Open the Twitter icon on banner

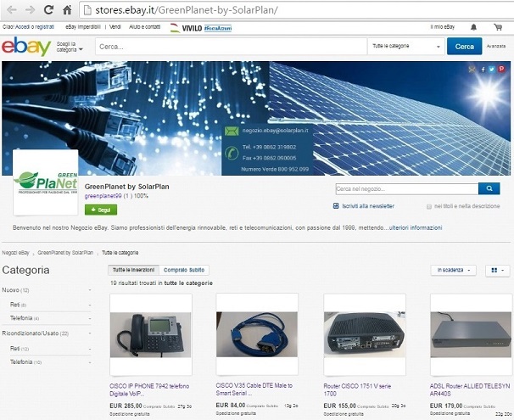[x=491, y=70]
